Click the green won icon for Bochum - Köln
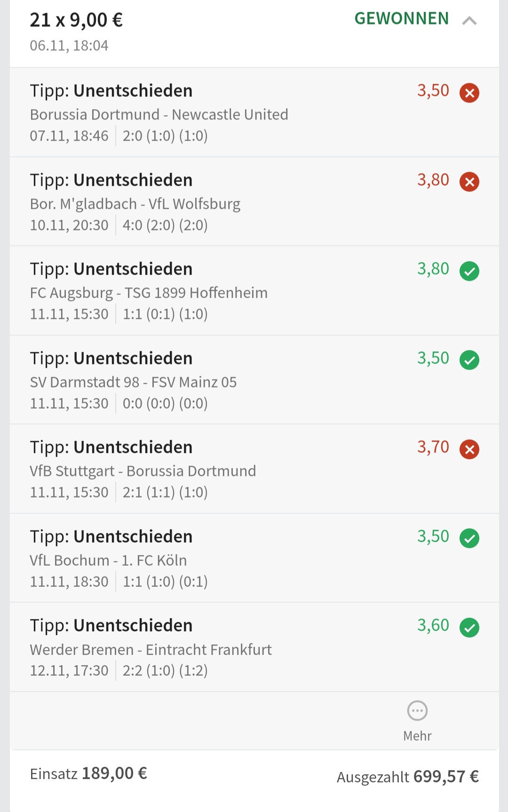 tap(469, 538)
